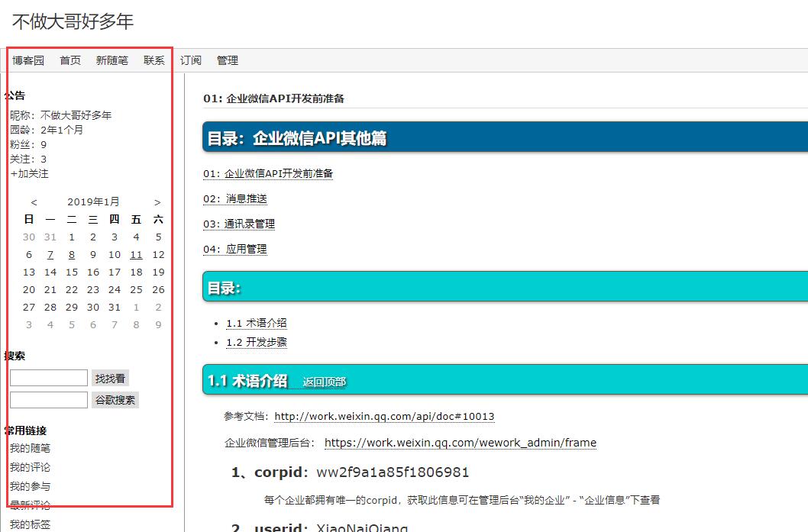Open the blog title 不做大哥好多年

[73, 21]
